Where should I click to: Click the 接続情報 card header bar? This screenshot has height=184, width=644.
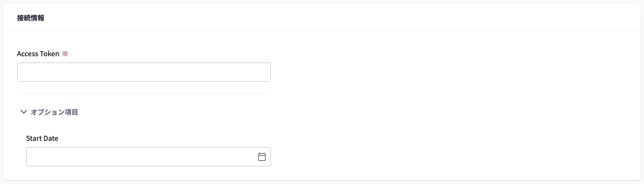[x=322, y=18]
